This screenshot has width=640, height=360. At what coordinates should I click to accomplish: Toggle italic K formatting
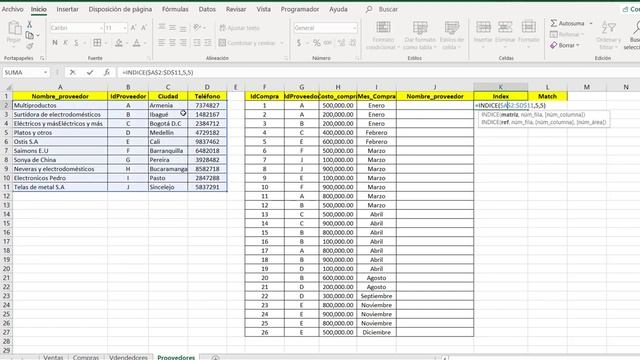click(x=65, y=42)
